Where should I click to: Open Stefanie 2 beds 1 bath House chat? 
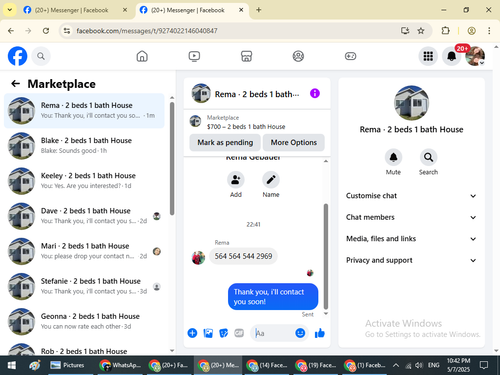84,286
